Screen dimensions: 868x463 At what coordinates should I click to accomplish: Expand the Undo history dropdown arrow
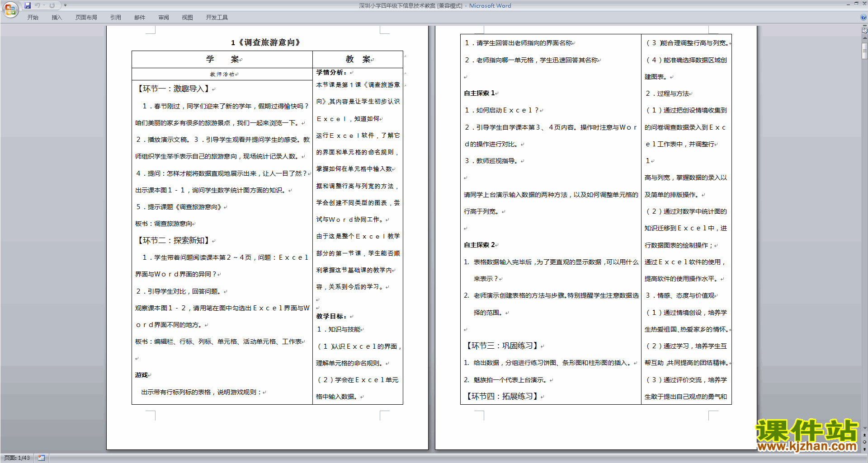44,5
